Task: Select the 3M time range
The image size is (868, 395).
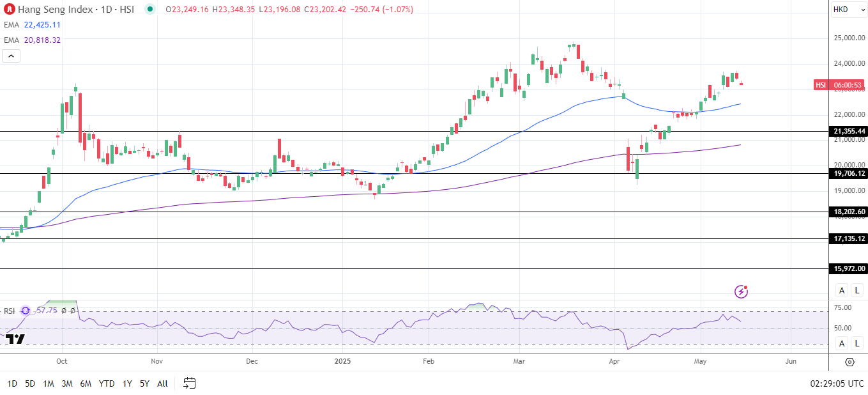Action: (x=66, y=383)
